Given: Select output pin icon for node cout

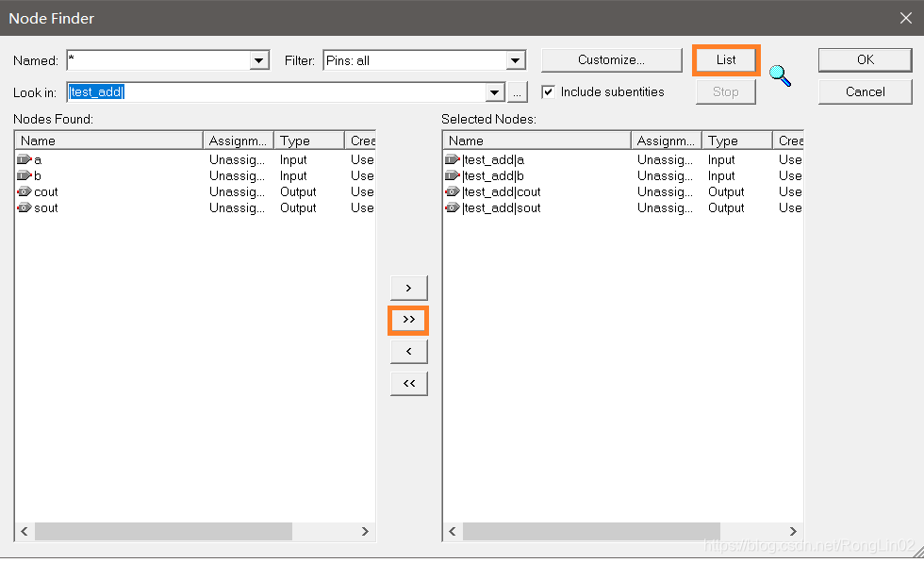Looking at the screenshot, I should [25, 191].
